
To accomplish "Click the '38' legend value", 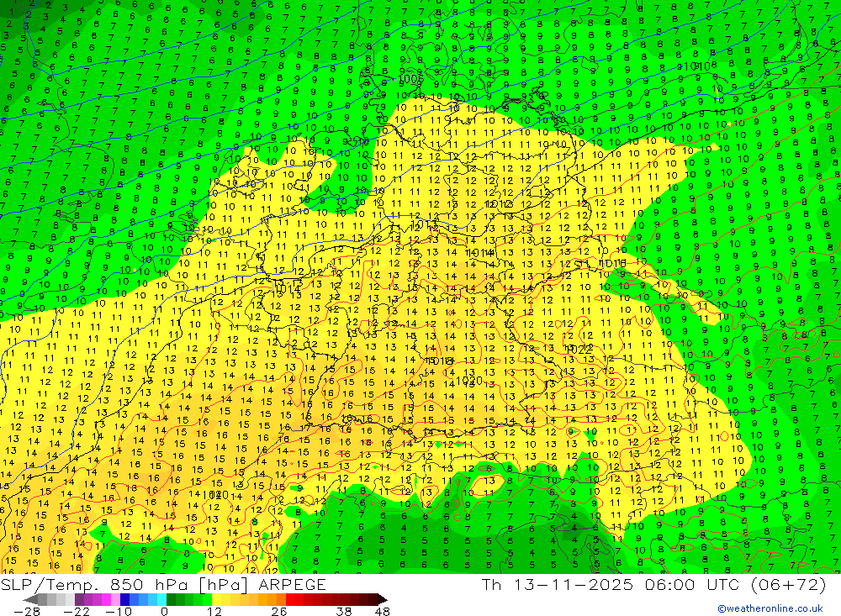I will pos(344,612).
